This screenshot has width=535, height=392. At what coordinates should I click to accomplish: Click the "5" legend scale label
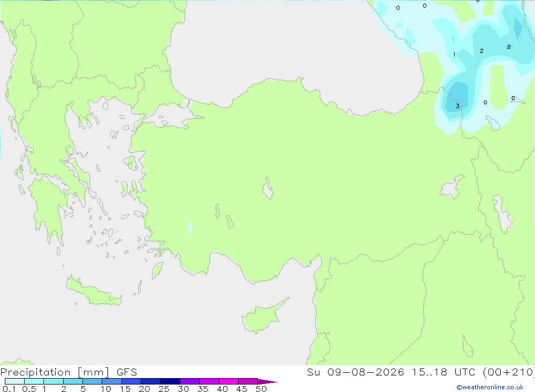click(x=83, y=389)
